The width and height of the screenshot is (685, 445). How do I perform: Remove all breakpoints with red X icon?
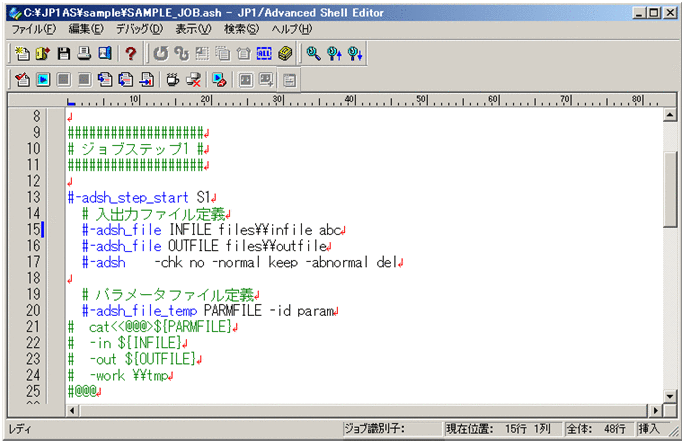(194, 79)
